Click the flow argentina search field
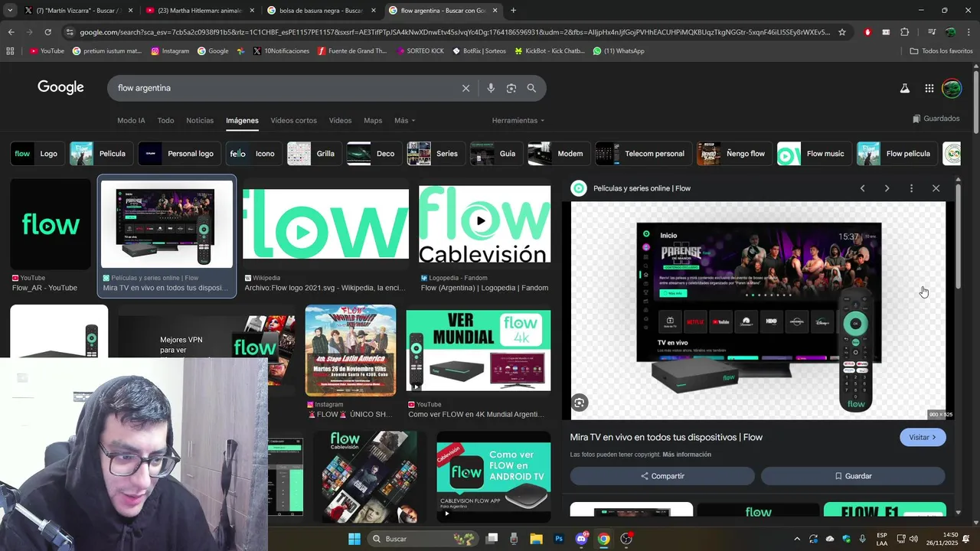The height and width of the screenshot is (551, 980). pos(283,88)
